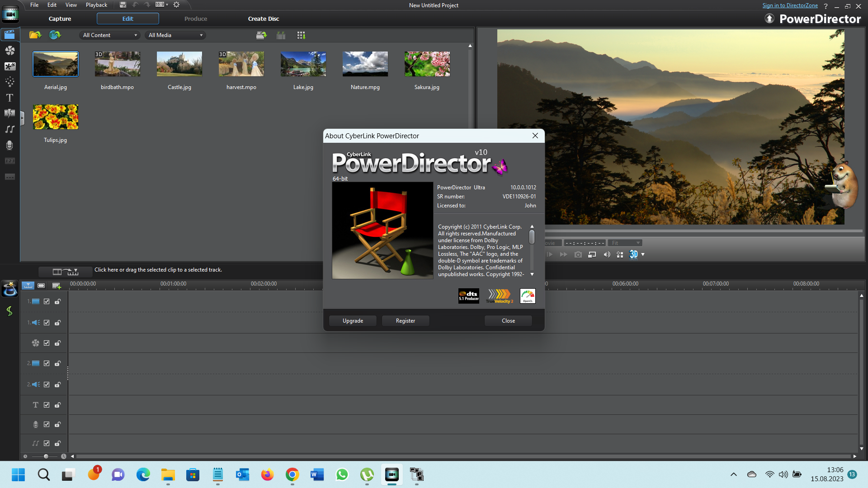Uncheck video track 2 enable checkbox
The image size is (868, 488).
click(x=47, y=363)
